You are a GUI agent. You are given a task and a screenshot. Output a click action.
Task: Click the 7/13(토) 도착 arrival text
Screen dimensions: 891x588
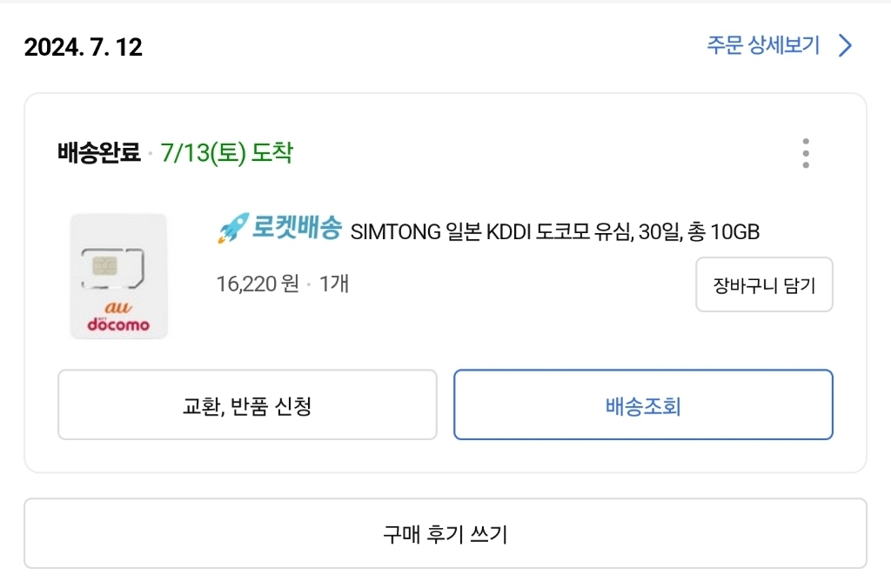click(227, 154)
